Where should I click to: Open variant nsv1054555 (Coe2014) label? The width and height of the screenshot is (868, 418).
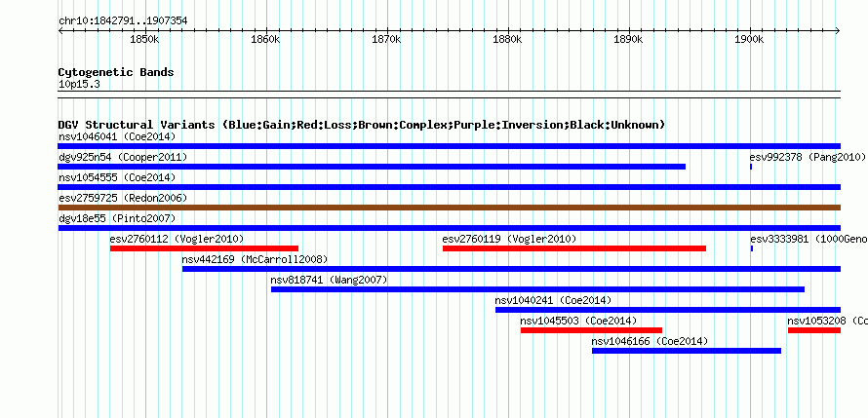point(117,177)
